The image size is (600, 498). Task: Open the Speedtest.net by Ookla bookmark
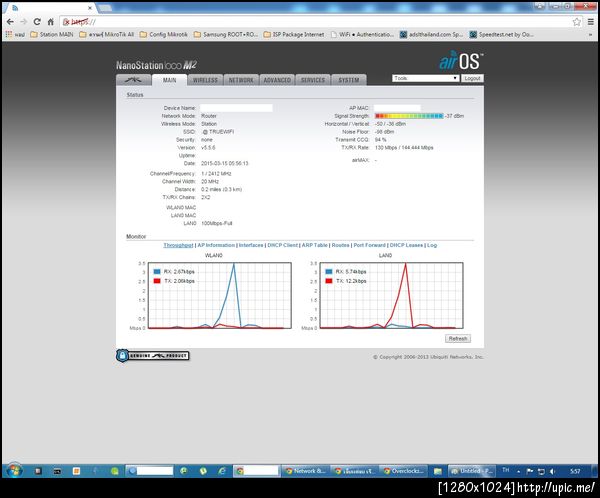coord(501,34)
